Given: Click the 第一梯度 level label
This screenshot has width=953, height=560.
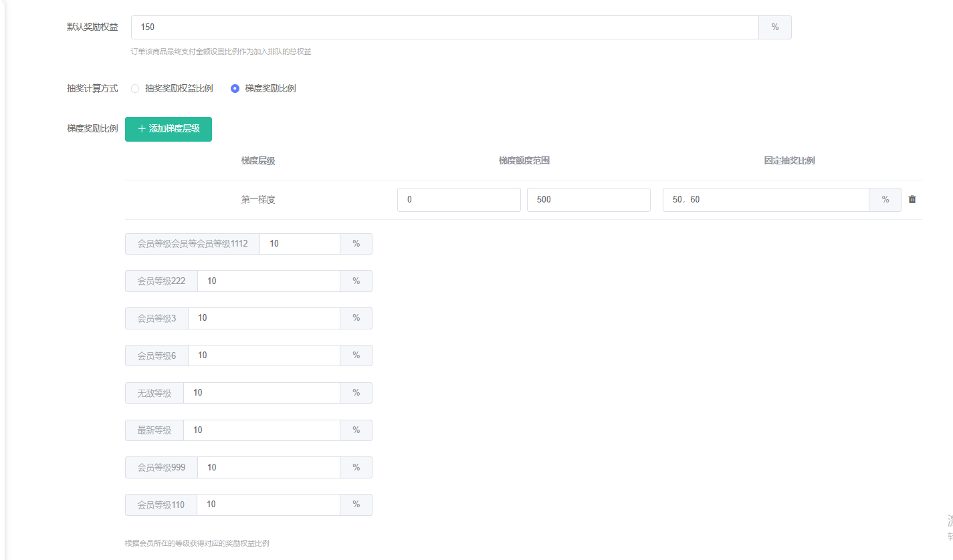Looking at the screenshot, I should (x=258, y=200).
